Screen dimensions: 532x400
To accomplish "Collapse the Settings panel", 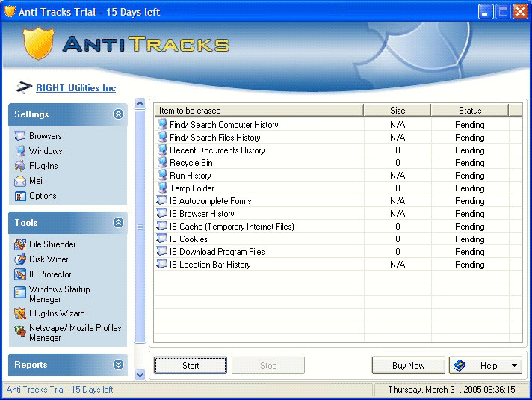I will 118,114.
